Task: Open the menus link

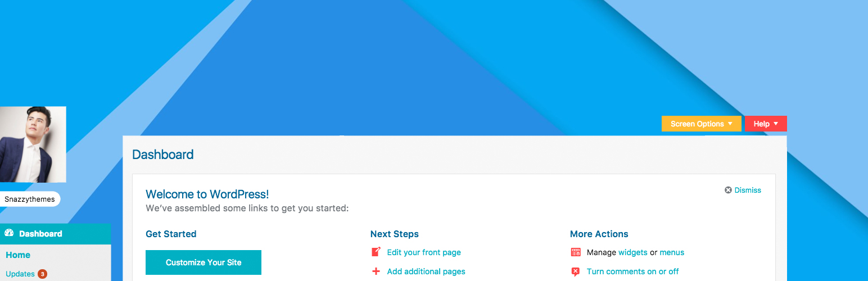Action: click(672, 252)
